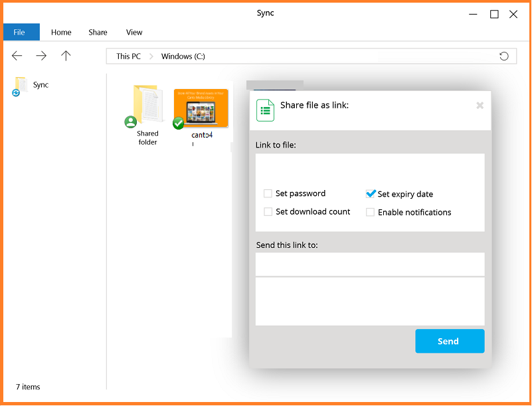Open the Sync folder in sidebar
Screen dimensions: 532x406
click(31, 86)
